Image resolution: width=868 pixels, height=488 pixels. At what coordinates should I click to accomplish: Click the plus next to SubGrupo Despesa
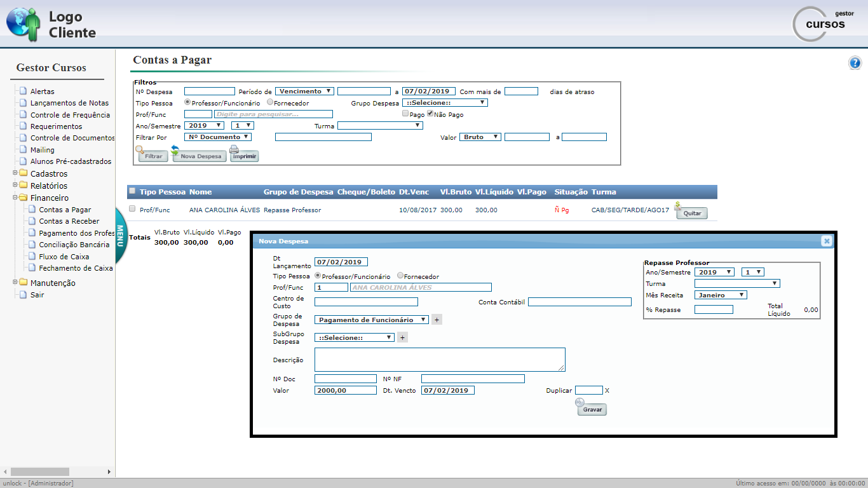(x=402, y=337)
